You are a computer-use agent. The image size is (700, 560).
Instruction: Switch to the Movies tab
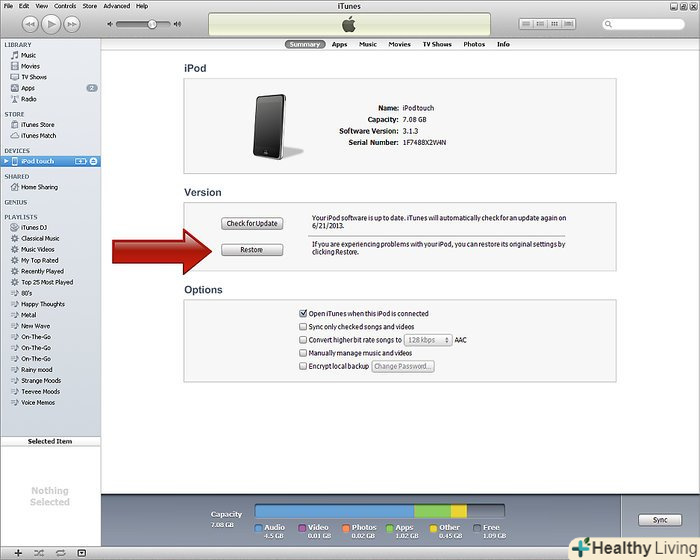[400, 44]
